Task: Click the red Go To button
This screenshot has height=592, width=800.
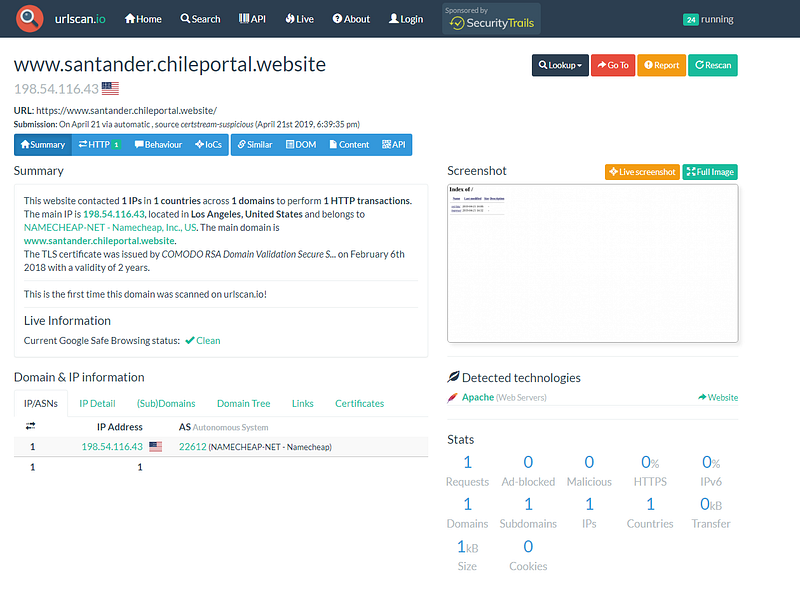Action: [613, 65]
